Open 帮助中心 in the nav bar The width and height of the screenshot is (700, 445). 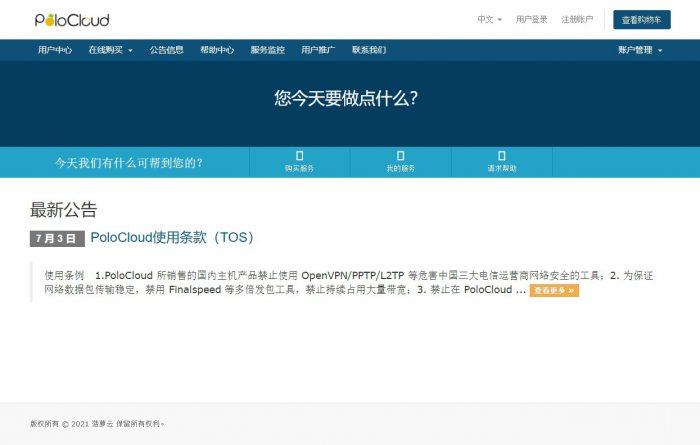pos(217,50)
